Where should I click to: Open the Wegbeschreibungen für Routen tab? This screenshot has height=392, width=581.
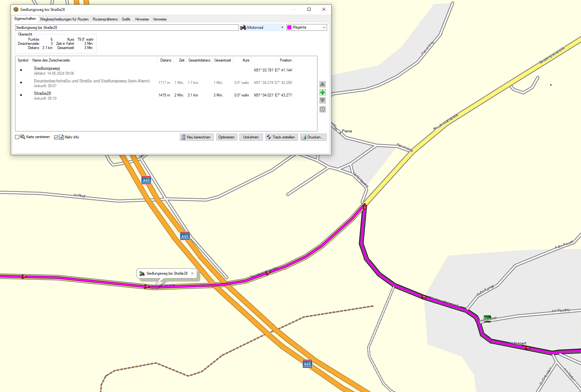pos(64,19)
